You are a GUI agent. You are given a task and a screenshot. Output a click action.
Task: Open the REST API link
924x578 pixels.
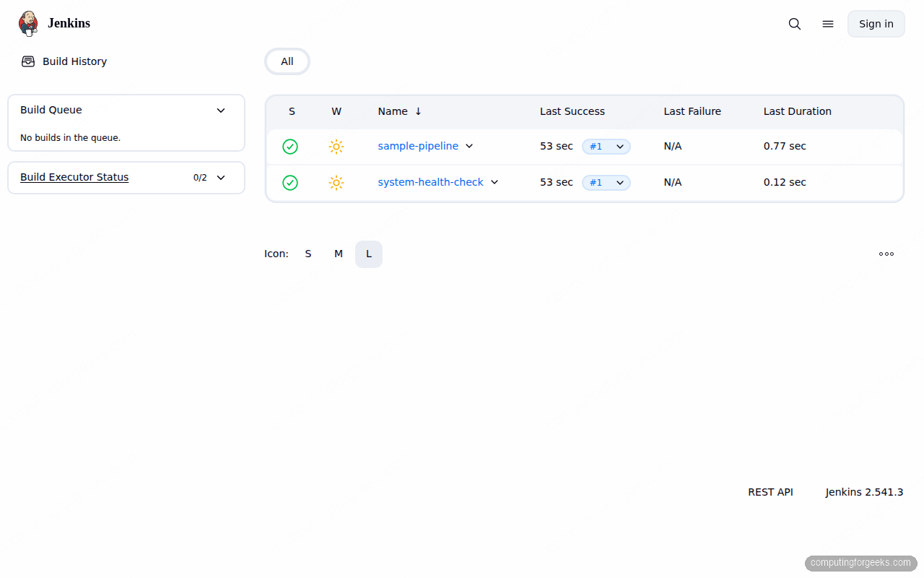(x=770, y=492)
